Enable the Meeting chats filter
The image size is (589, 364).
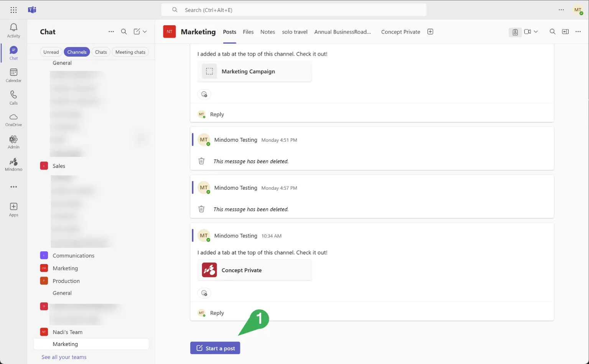point(130,52)
